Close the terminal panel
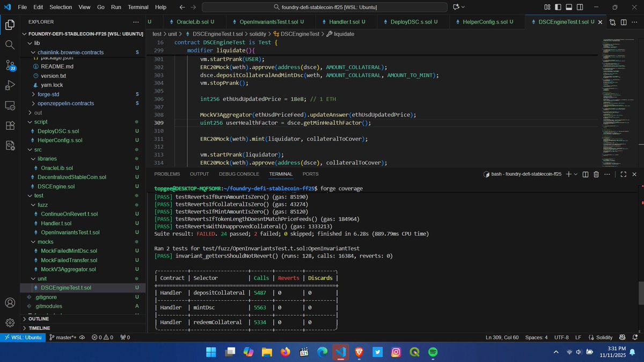644x362 pixels. point(635,174)
